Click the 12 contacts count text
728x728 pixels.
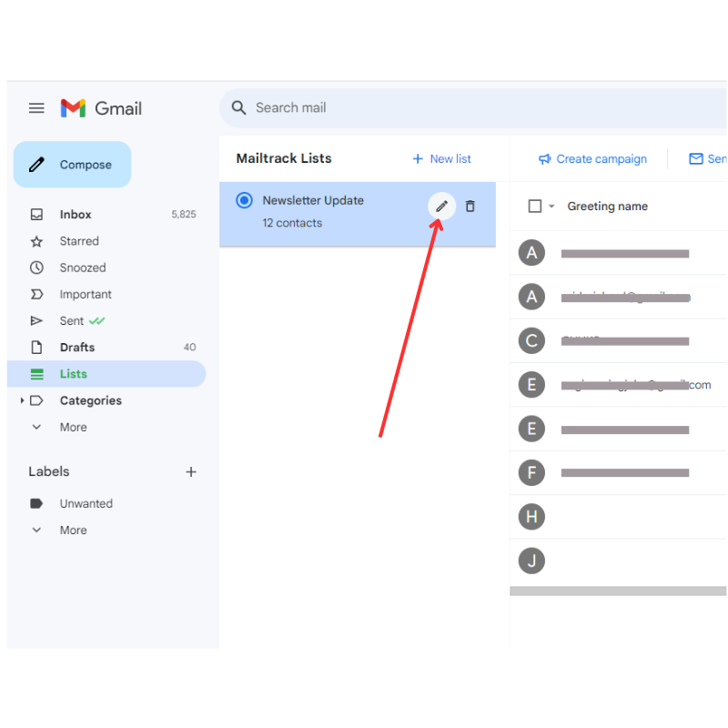point(292,223)
